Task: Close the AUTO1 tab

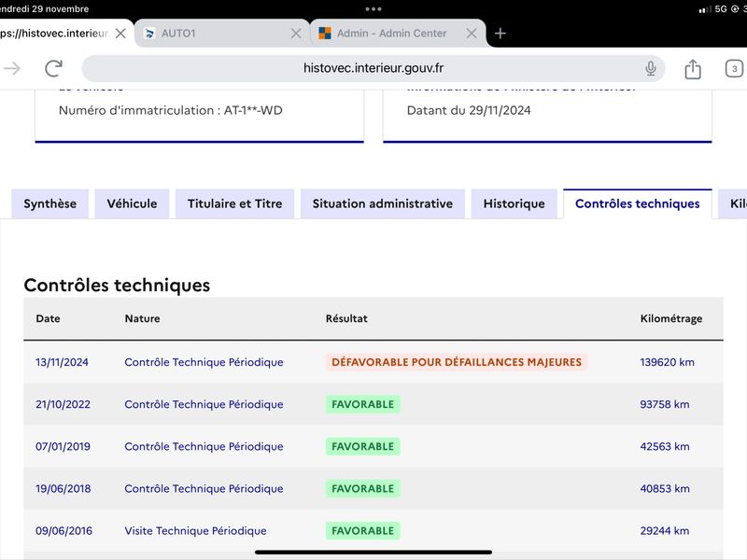Action: (296, 34)
